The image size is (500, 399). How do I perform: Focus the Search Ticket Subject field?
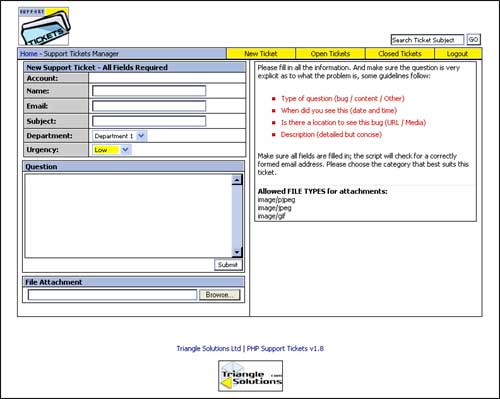pyautogui.click(x=427, y=40)
